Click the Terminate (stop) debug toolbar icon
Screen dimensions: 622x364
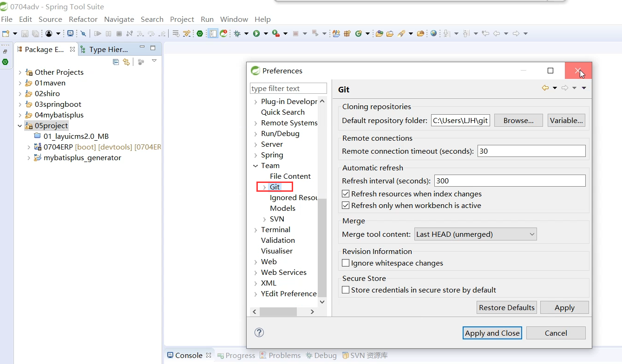(x=119, y=33)
